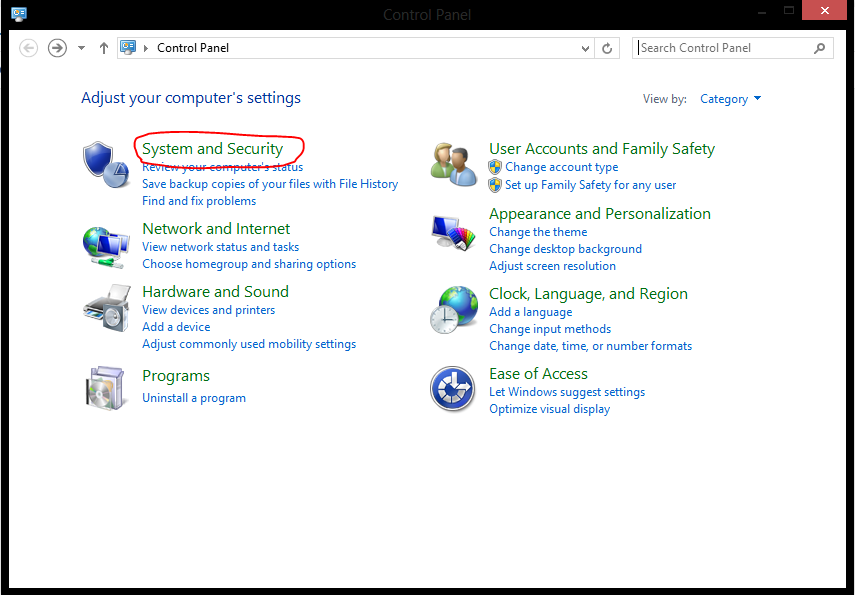Open Ease of Access category
This screenshot has height=595, width=855.
[538, 374]
